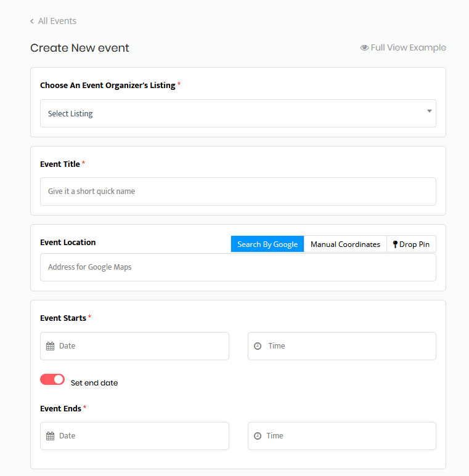
Task: Click the clock icon in Event Ends time
Action: point(258,436)
